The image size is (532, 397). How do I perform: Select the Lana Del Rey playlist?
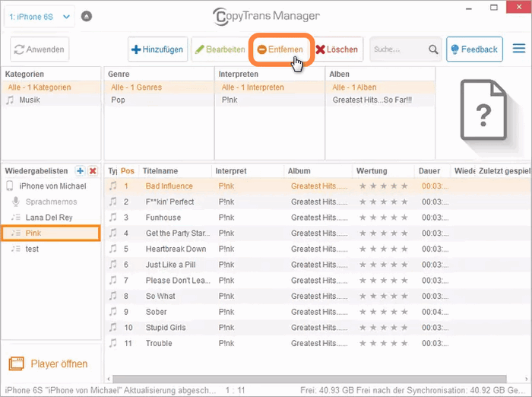(51, 218)
